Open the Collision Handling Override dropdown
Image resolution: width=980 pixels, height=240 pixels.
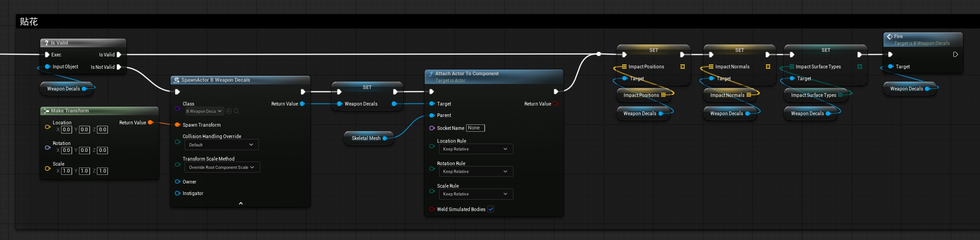221,145
